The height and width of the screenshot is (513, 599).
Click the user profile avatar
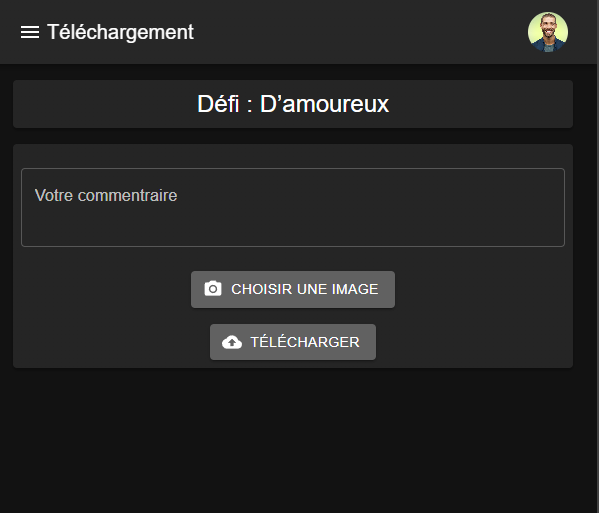(548, 32)
